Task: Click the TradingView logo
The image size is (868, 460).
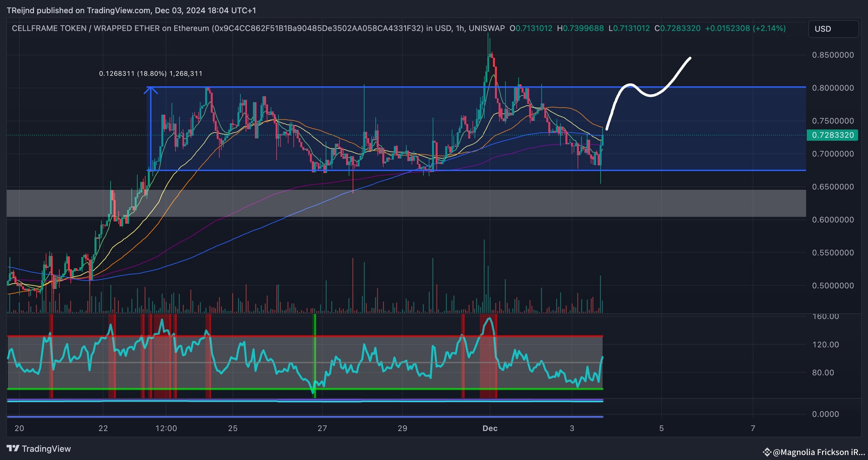Action: tap(39, 448)
